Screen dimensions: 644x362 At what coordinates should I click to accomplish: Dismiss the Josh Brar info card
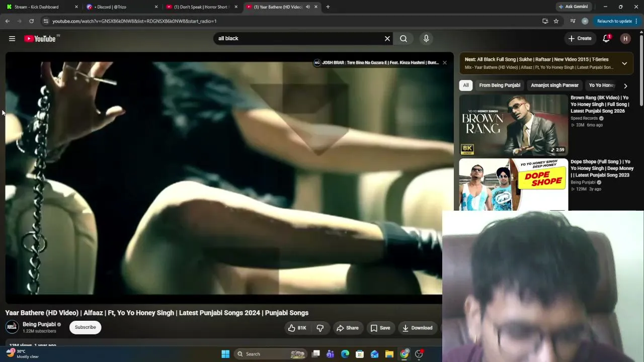[444, 63]
